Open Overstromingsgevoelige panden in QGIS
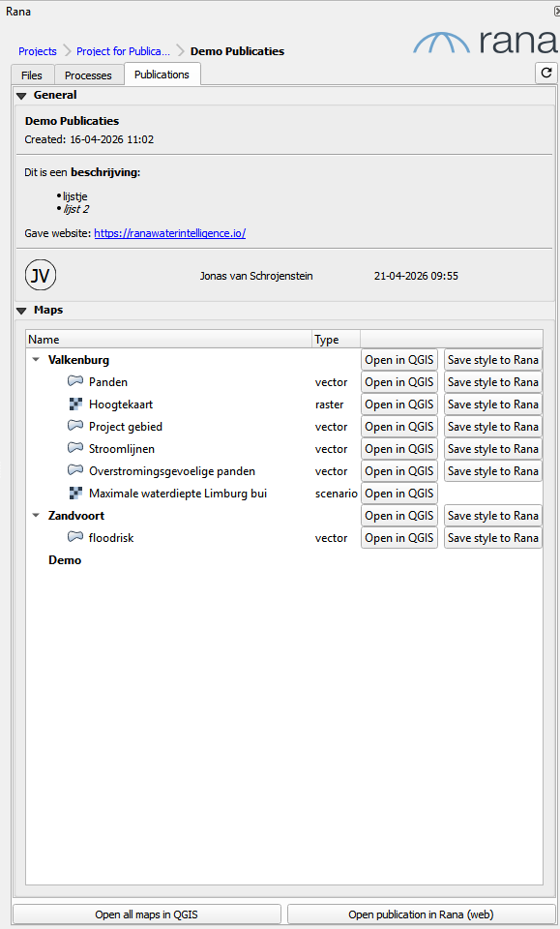The image size is (560, 929). [x=399, y=471]
